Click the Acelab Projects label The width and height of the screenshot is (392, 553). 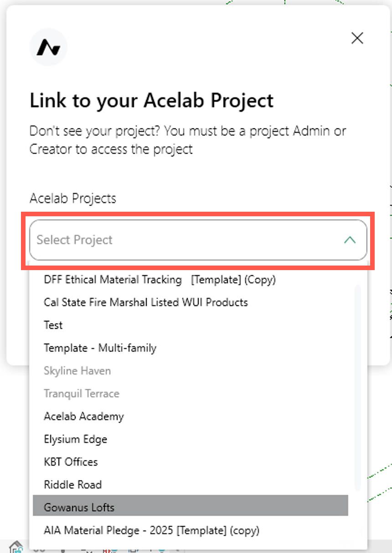pos(73,198)
